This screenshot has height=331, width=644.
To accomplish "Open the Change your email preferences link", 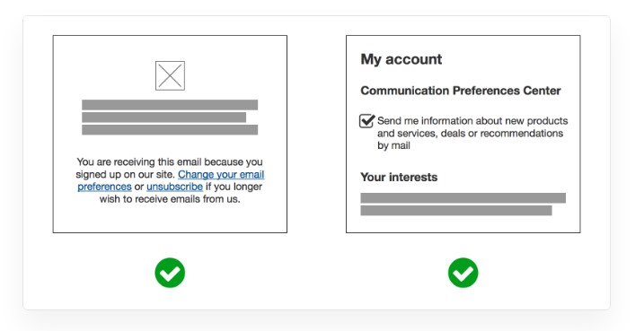I will tap(171, 180).
